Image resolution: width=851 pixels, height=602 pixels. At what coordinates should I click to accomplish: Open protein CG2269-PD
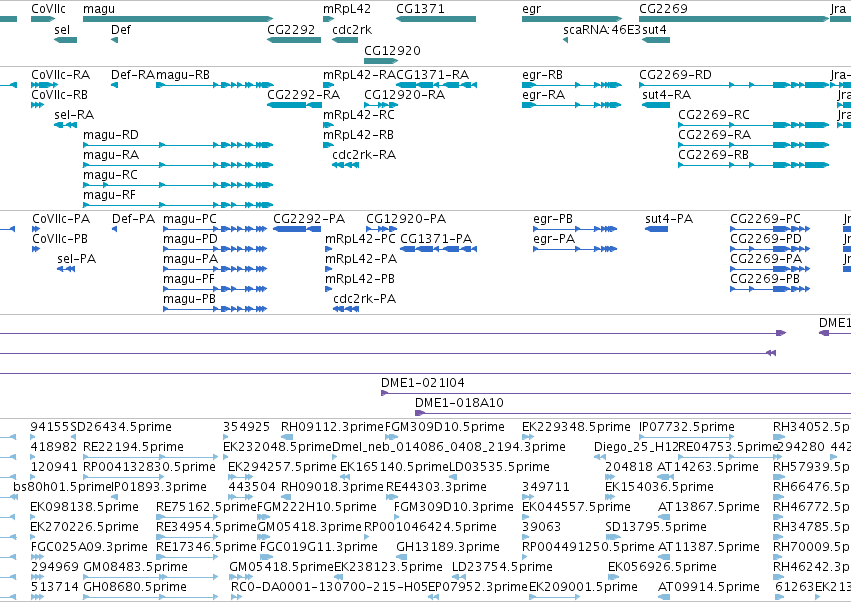[765, 239]
